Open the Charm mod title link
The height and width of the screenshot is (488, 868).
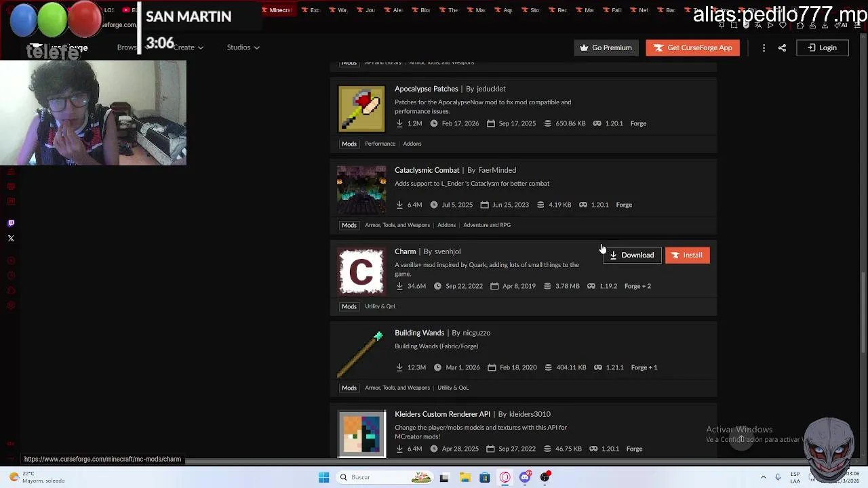point(406,251)
